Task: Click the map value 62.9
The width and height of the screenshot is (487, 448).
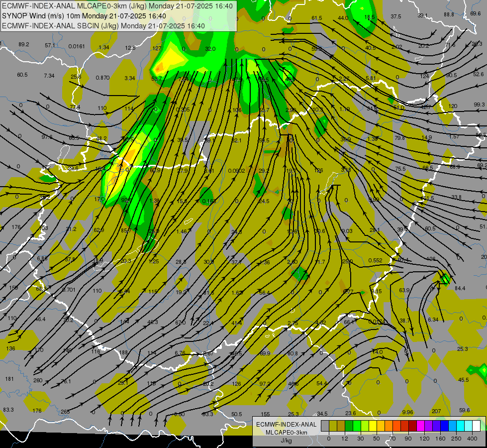Action: 99,230
